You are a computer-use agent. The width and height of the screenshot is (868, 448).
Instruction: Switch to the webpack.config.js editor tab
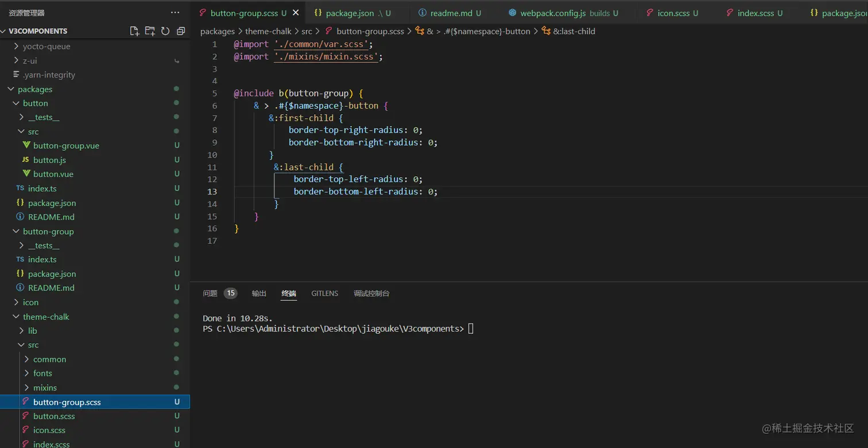tap(552, 13)
